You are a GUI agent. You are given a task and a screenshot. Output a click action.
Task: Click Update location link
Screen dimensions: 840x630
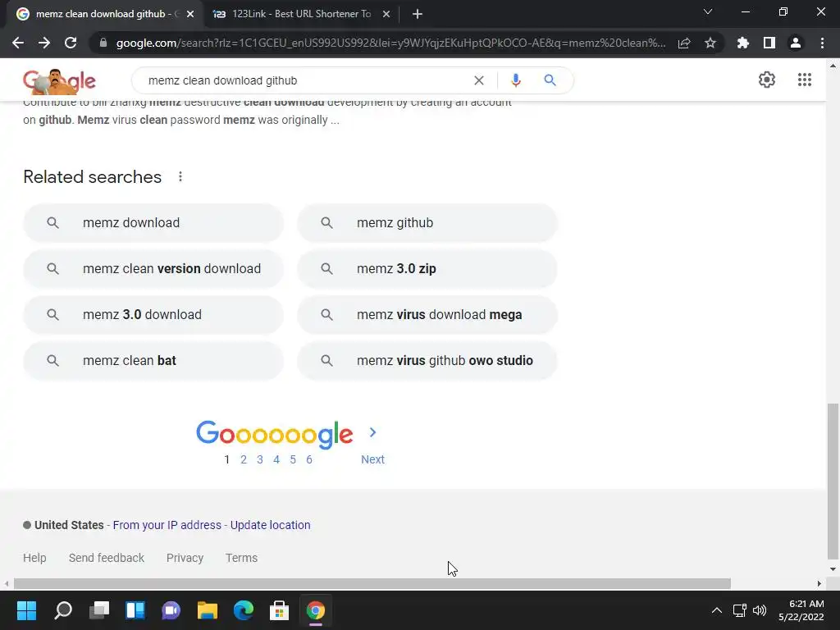[x=270, y=525]
